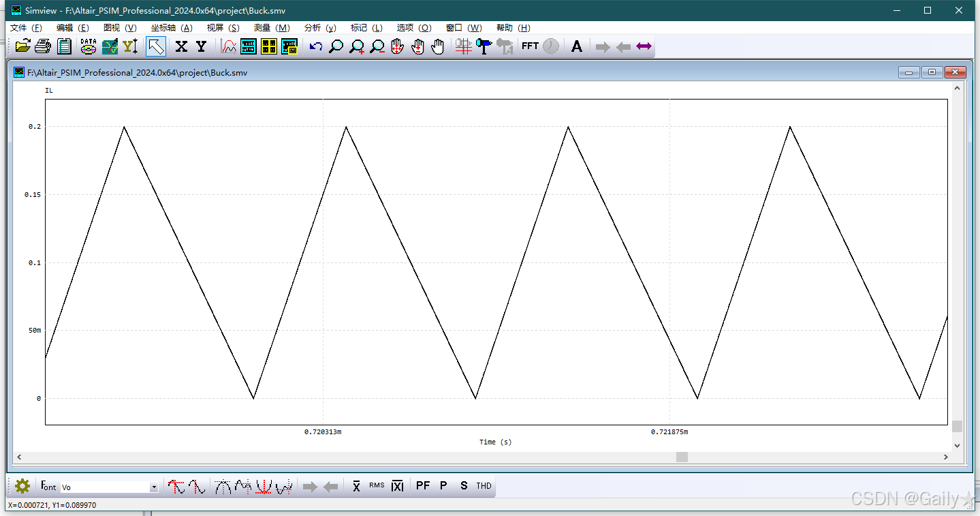Open the 分析 menu
The width and height of the screenshot is (980, 516).
click(x=320, y=28)
